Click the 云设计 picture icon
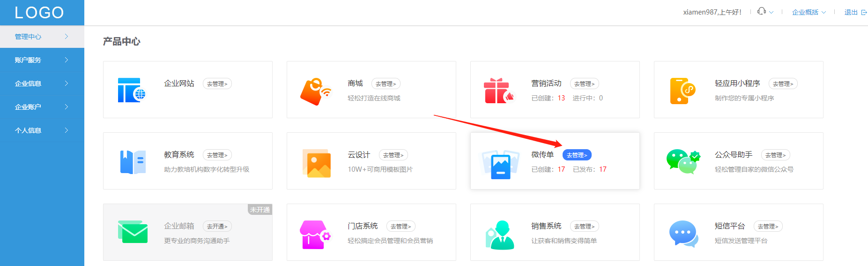 pos(316,163)
